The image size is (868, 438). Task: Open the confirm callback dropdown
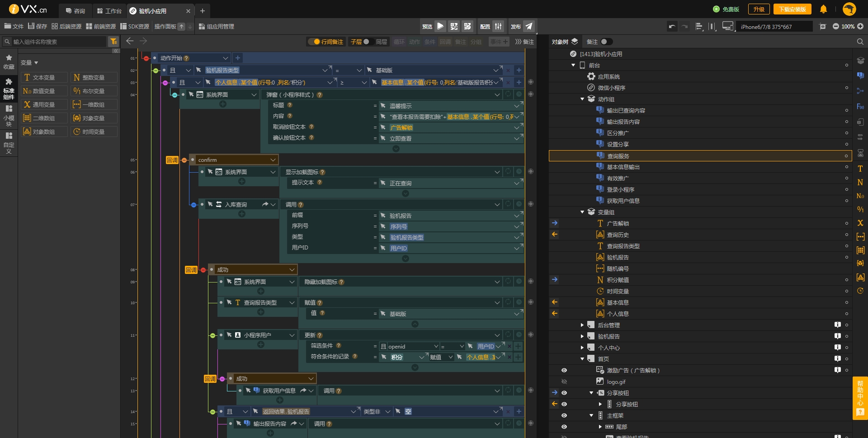click(x=236, y=160)
